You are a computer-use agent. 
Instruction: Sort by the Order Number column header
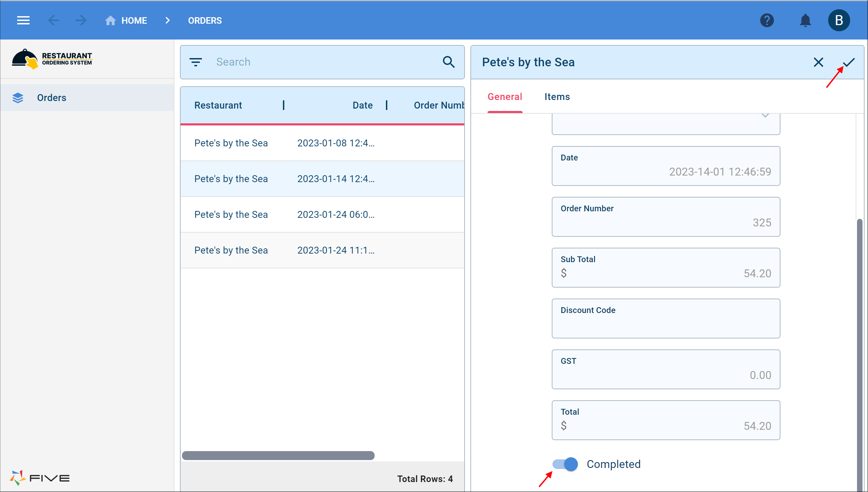pyautogui.click(x=439, y=105)
